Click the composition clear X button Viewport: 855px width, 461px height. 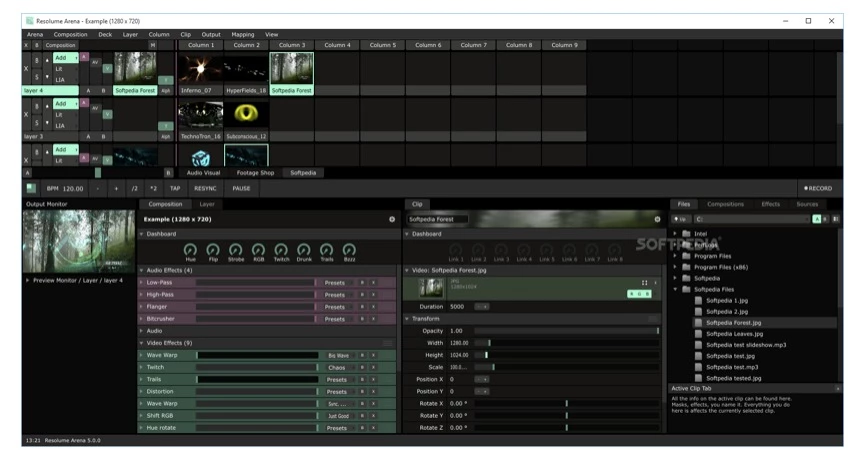(x=26, y=45)
